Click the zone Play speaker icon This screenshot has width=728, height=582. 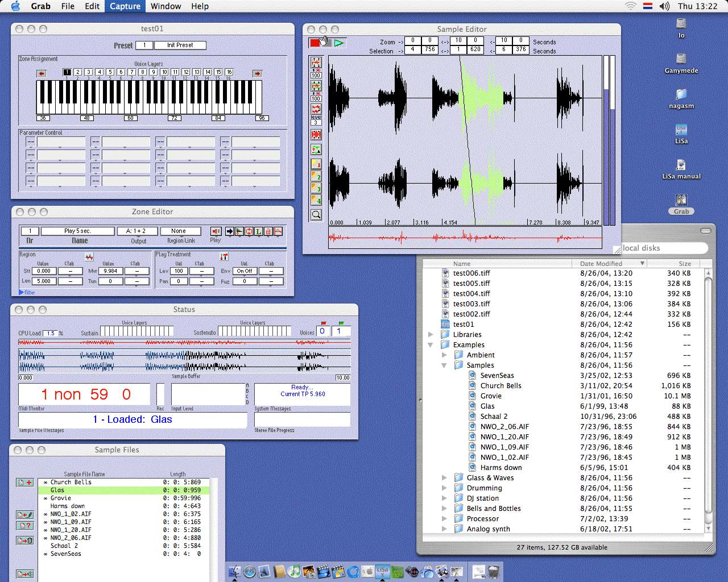point(216,231)
